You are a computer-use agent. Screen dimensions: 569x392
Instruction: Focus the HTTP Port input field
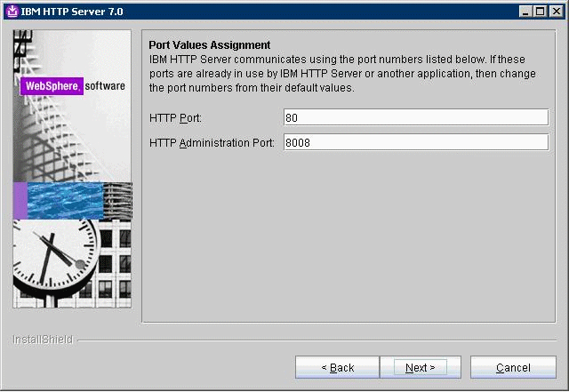click(416, 117)
